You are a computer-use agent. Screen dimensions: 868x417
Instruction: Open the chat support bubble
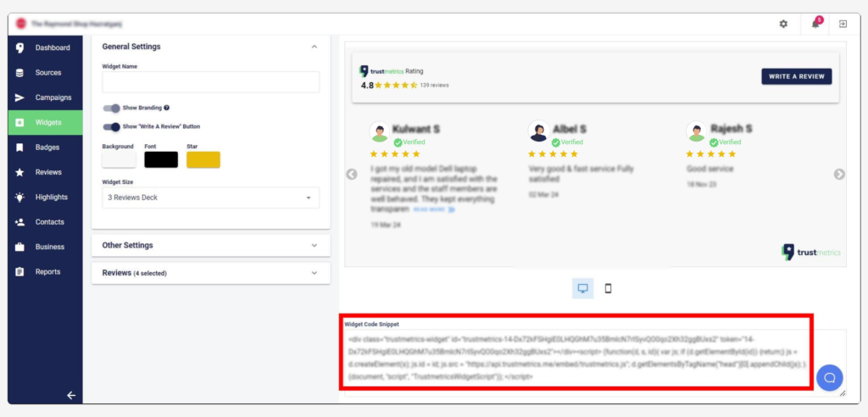click(829, 378)
